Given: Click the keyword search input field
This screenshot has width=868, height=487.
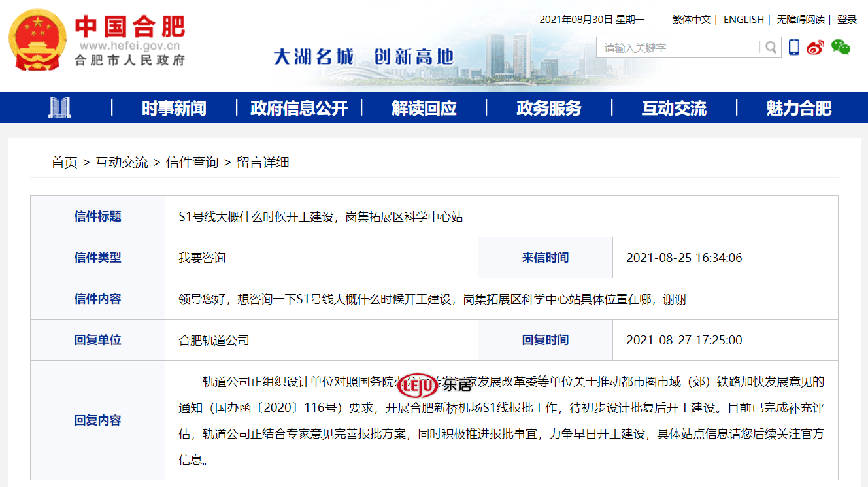Looking at the screenshot, I should tap(680, 48).
